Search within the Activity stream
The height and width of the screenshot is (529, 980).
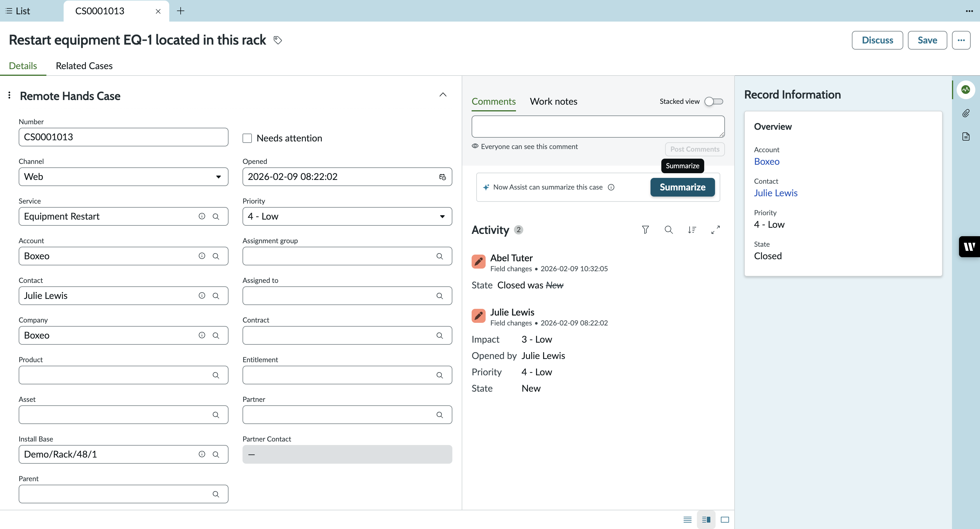(x=668, y=230)
